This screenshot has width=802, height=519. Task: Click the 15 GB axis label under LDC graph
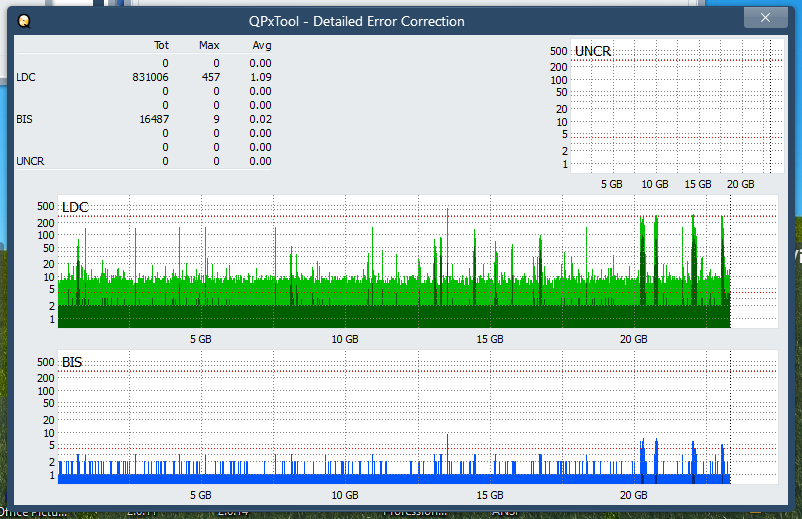489,340
